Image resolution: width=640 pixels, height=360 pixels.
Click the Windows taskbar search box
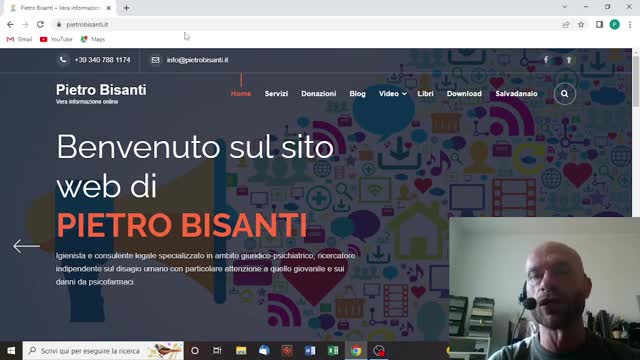pos(103,351)
